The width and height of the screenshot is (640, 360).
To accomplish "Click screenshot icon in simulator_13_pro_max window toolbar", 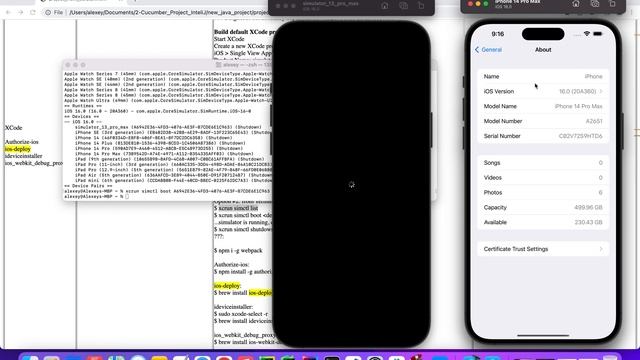I will click(403, 6).
